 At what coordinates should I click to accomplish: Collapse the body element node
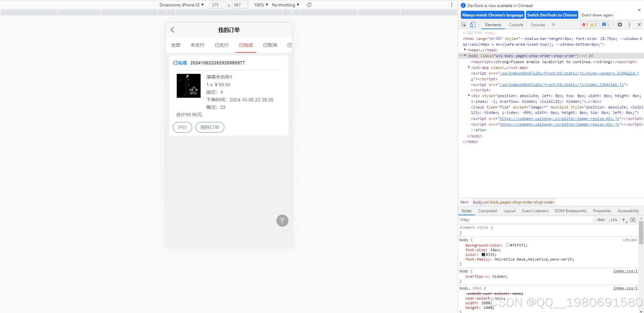pyautogui.click(x=465, y=55)
